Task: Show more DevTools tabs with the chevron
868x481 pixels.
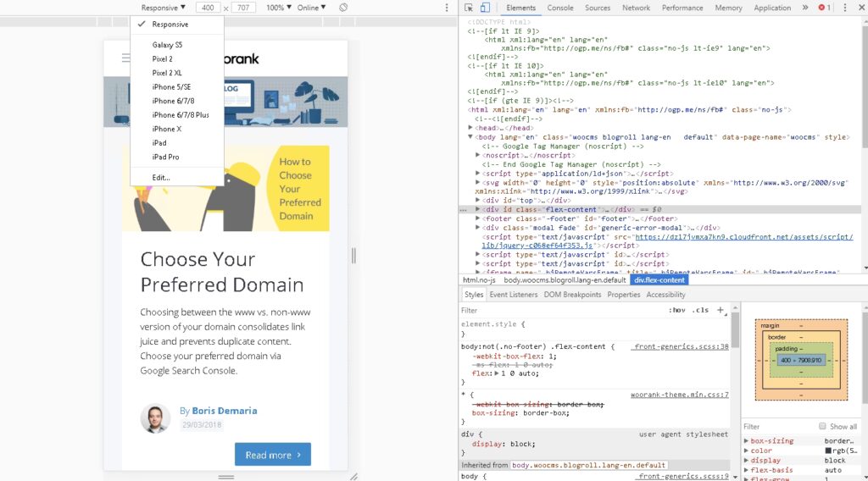Action: [804, 8]
